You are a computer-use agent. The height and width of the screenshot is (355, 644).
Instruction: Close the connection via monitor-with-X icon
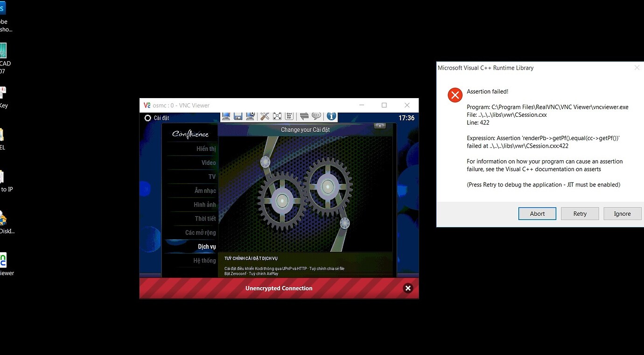250,116
